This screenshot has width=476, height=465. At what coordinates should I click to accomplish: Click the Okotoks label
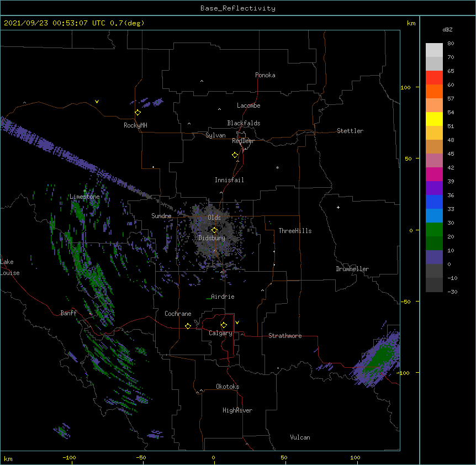[228, 387]
